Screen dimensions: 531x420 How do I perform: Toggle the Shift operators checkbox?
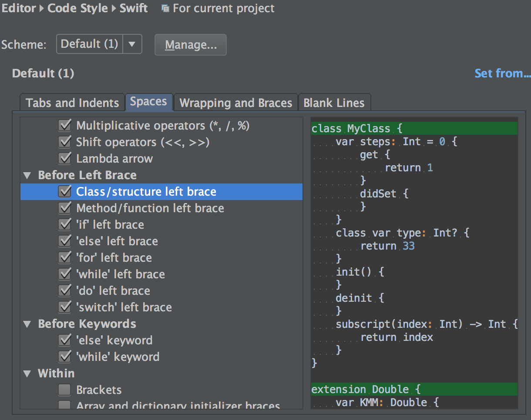[x=64, y=142]
